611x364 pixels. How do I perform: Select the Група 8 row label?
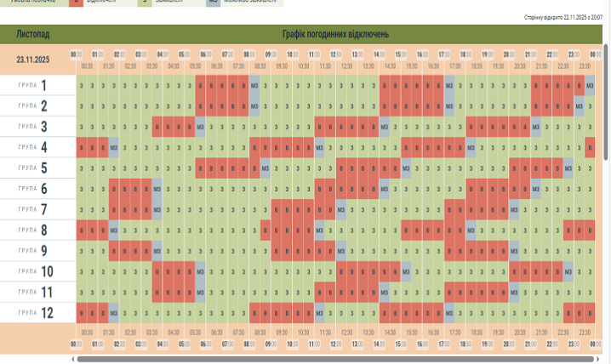point(34,230)
